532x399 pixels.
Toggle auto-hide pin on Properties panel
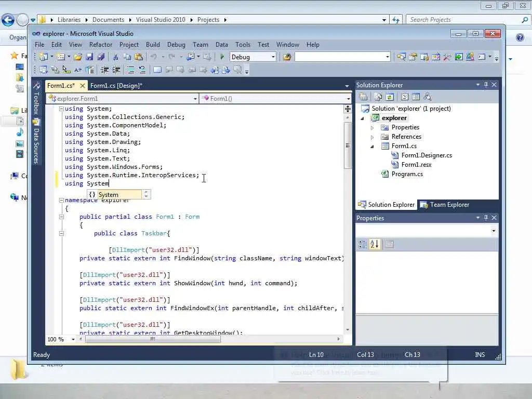click(x=486, y=218)
